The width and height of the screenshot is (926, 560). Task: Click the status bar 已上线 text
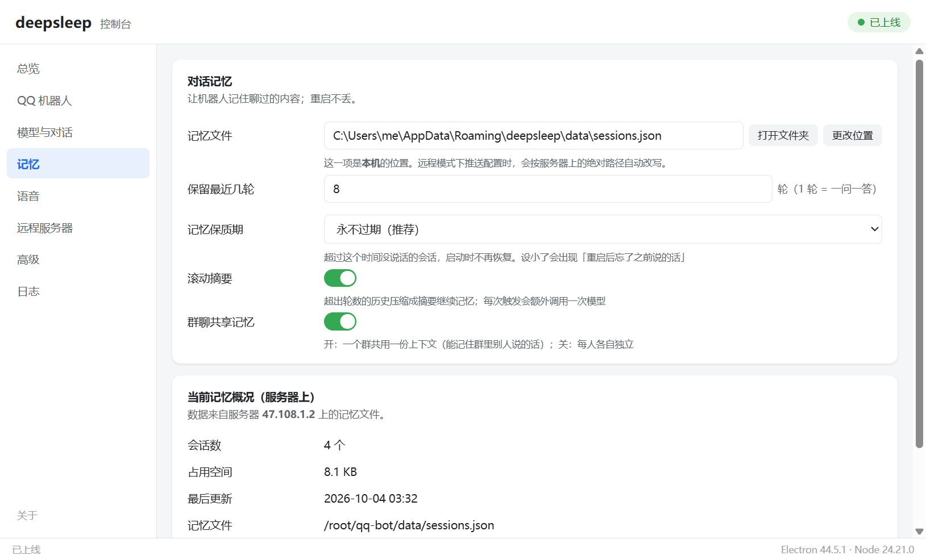[x=27, y=550]
